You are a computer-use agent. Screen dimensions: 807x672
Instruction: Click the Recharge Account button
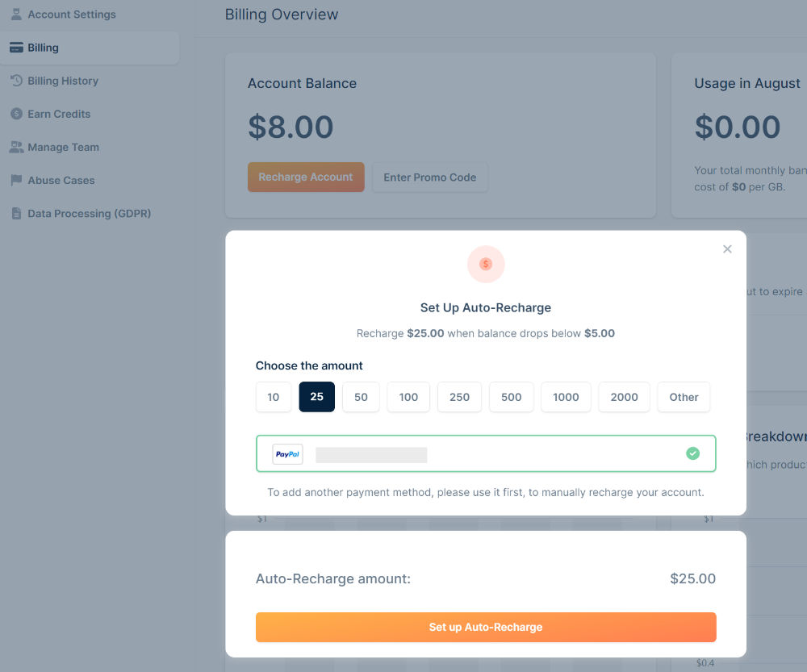coord(306,177)
